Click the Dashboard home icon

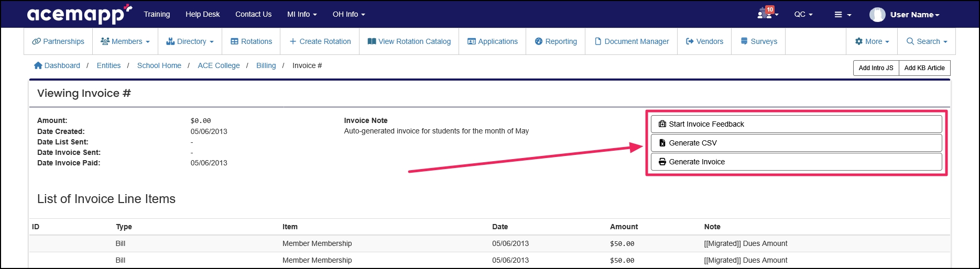pyautogui.click(x=38, y=65)
